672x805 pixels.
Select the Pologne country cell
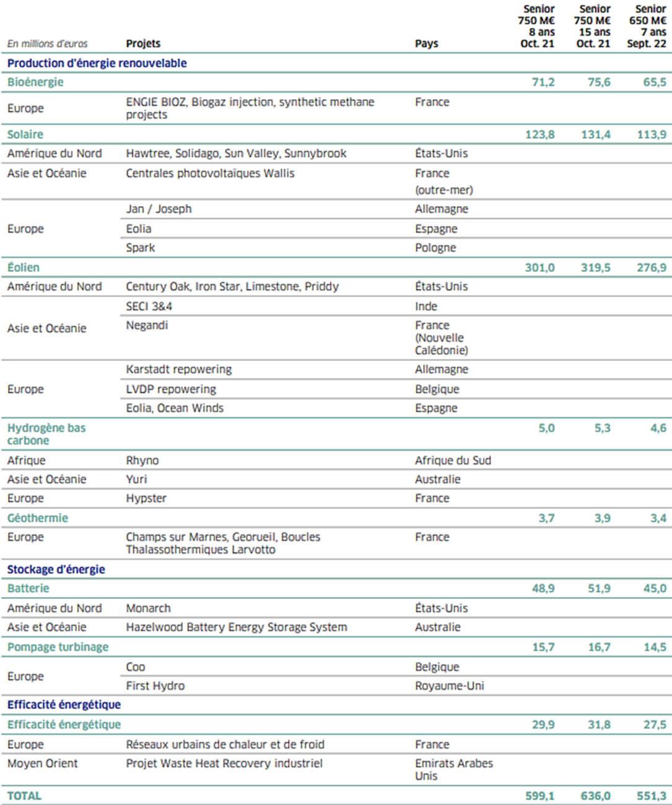[435, 248]
